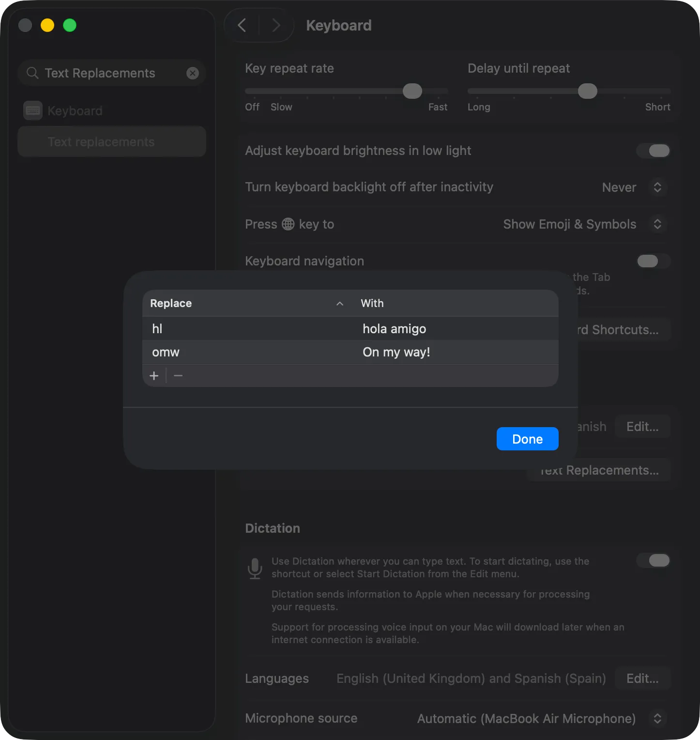Viewport: 700px width, 740px height.
Task: Click the Keyboard icon in the sidebar
Action: (x=33, y=111)
